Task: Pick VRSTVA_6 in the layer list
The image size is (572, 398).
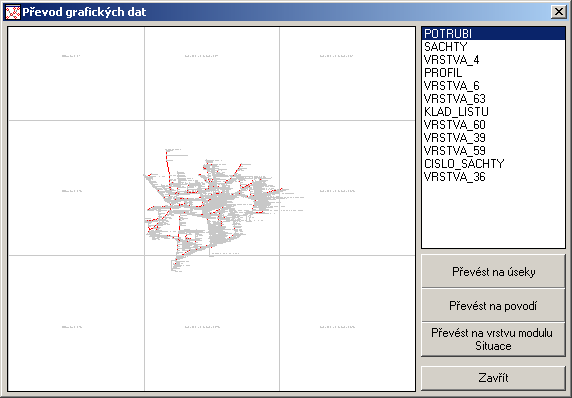Action: (x=493, y=86)
